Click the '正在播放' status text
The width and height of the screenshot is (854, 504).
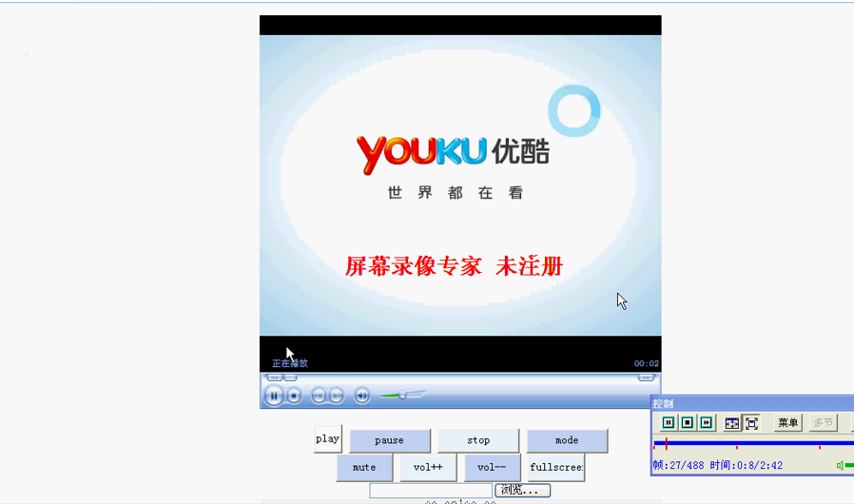point(290,363)
